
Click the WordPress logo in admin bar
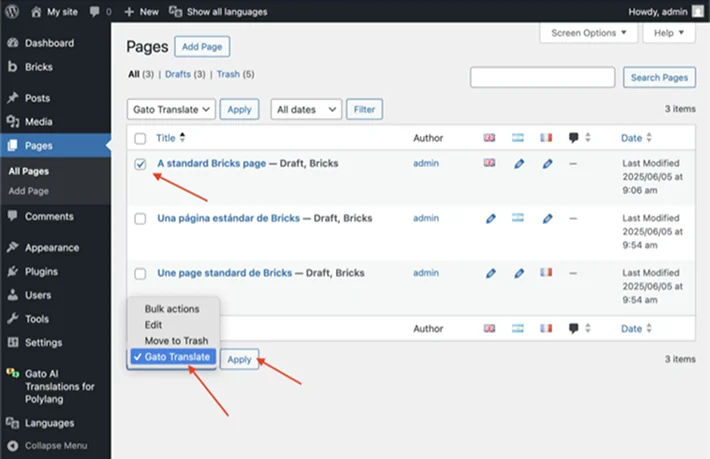click(12, 11)
